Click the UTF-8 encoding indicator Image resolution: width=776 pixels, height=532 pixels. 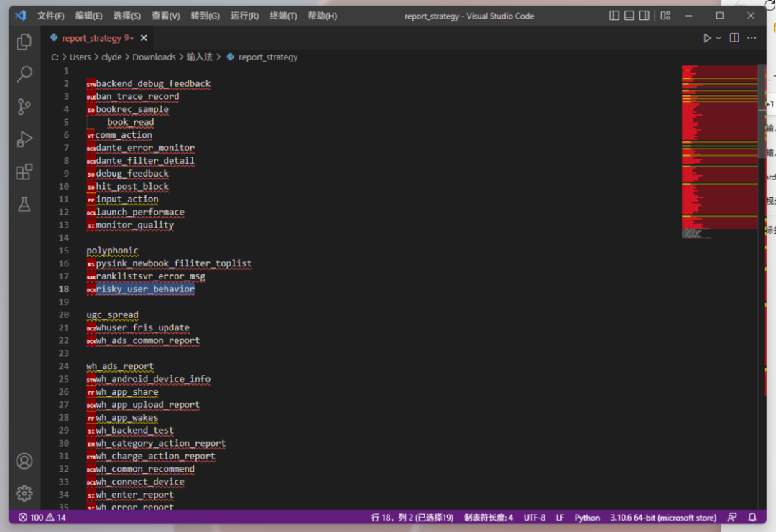click(x=534, y=518)
